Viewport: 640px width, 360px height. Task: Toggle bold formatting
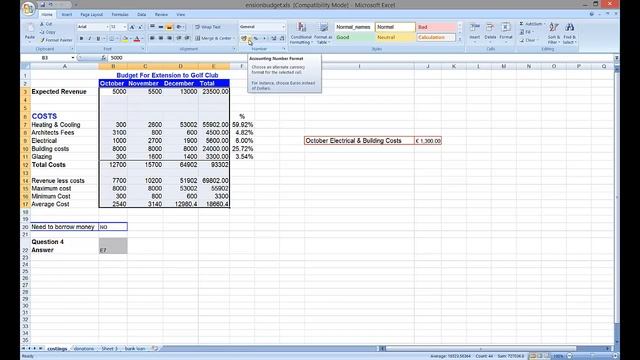[81, 38]
